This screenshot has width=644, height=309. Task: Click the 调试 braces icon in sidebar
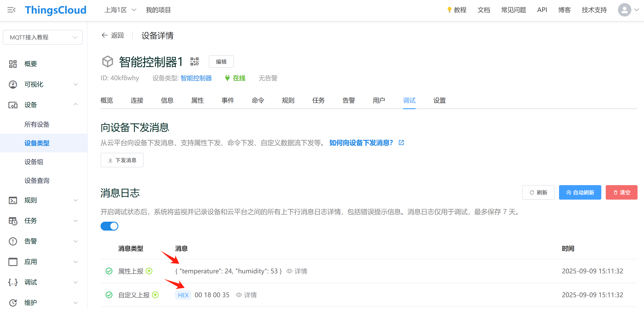point(13,282)
